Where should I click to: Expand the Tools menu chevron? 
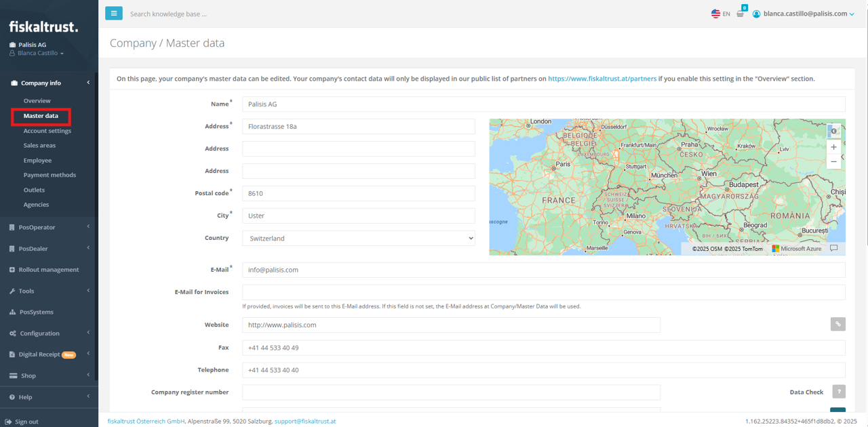(x=88, y=291)
